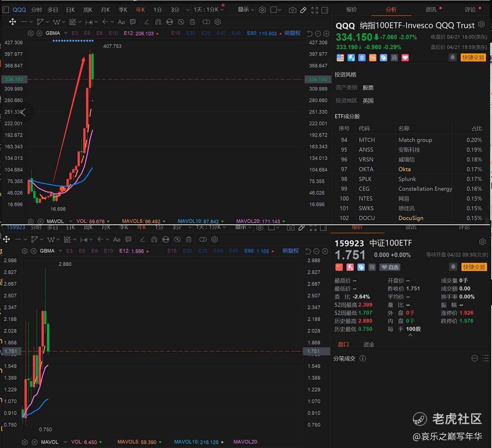This screenshot has width=492, height=448.
Task: Open the MAVOL dropdown below 159923 chart
Action: click(x=65, y=442)
